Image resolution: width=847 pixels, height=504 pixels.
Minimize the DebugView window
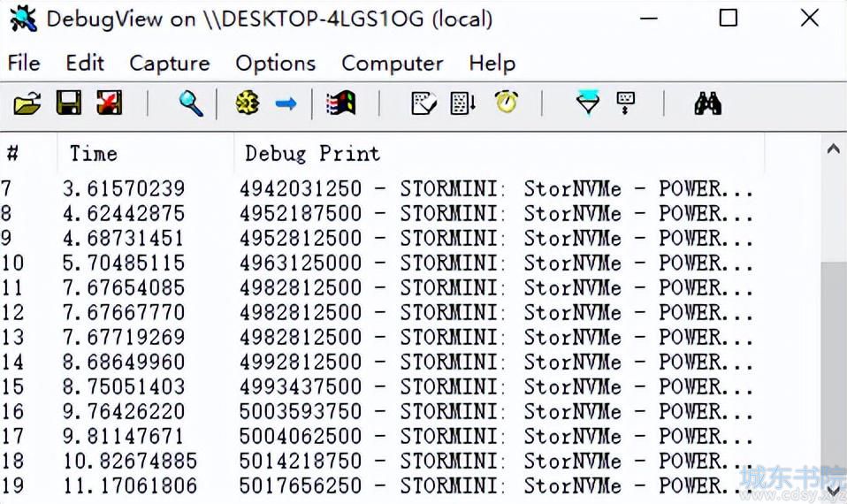(x=649, y=19)
